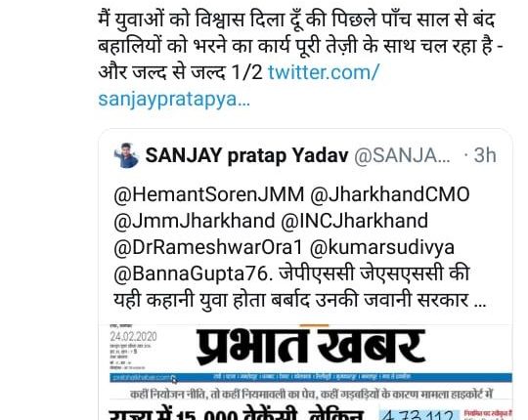Open the @JharkhandCMO mention
Screen dimensions: 528x420
(389, 194)
